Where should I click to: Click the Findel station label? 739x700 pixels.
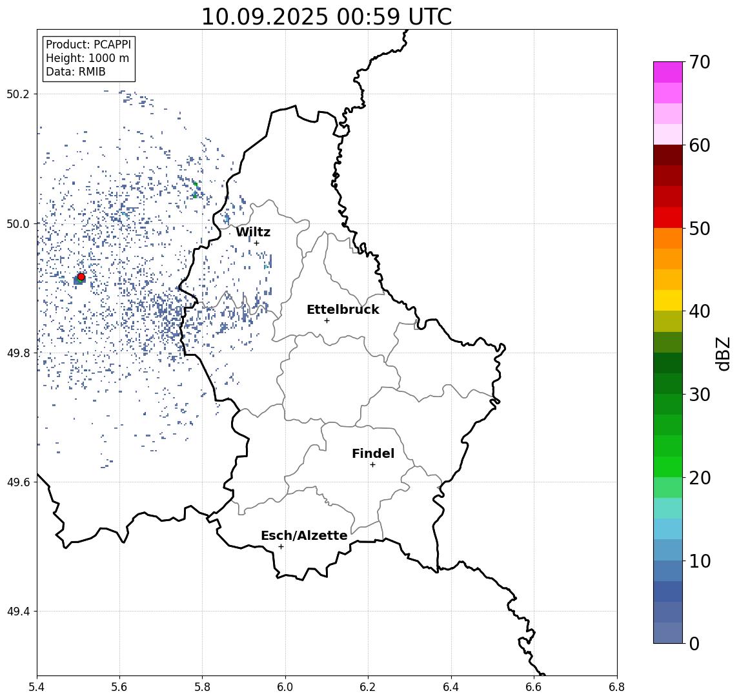click(373, 453)
